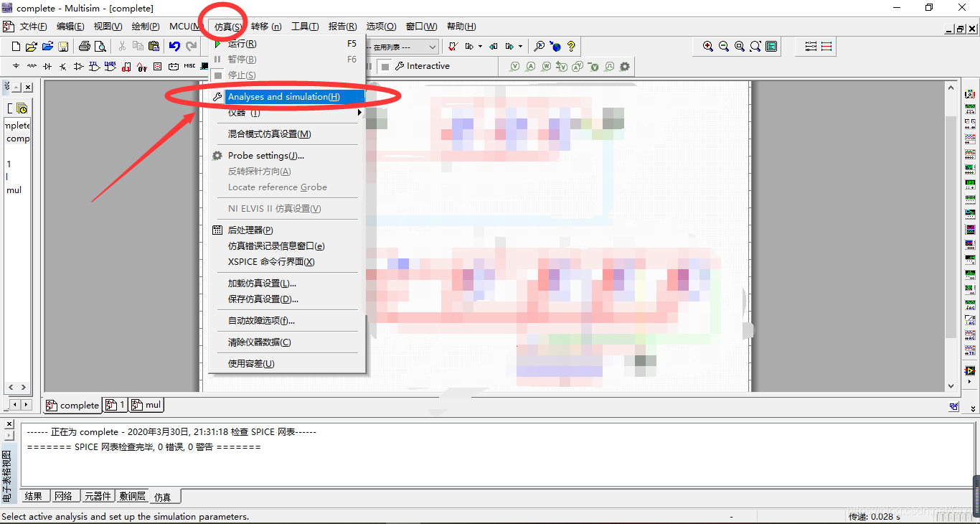
Task: Expand the 仪器 submenu arrow
Action: [x=359, y=113]
